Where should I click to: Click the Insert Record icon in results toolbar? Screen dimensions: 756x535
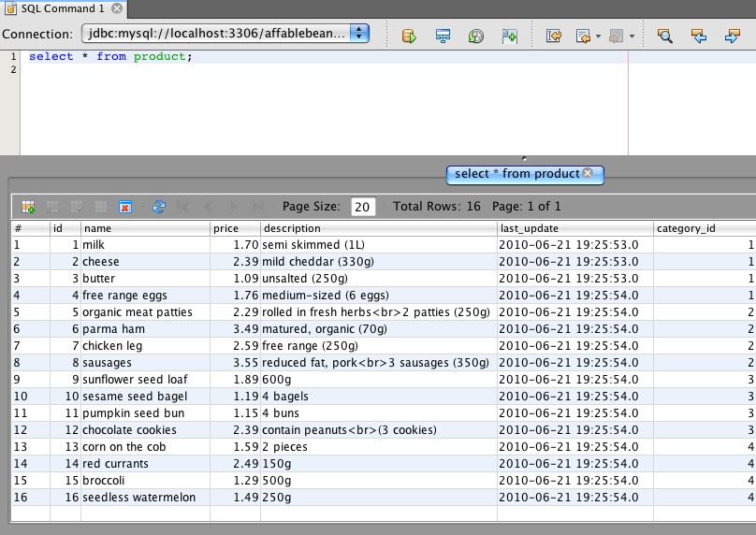click(29, 206)
